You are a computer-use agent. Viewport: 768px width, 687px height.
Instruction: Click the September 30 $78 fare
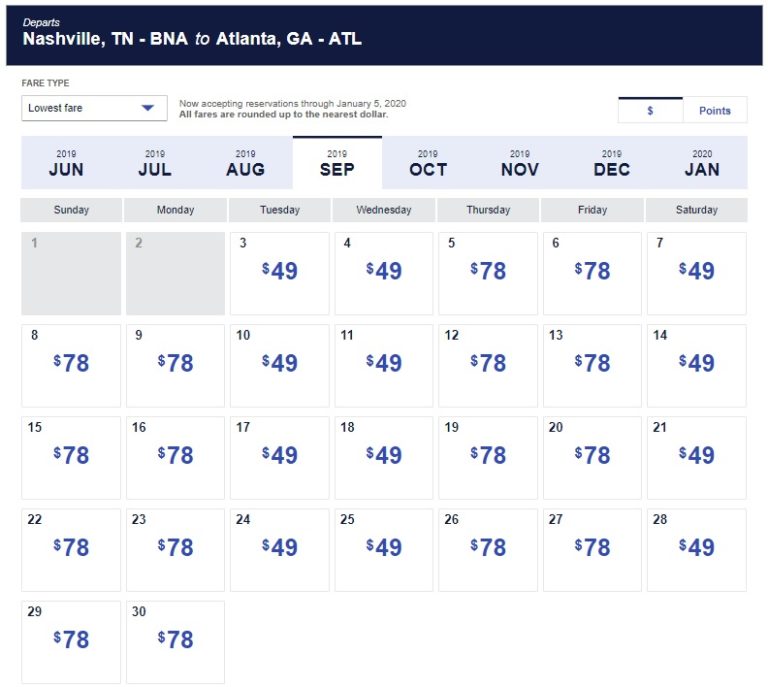click(175, 640)
